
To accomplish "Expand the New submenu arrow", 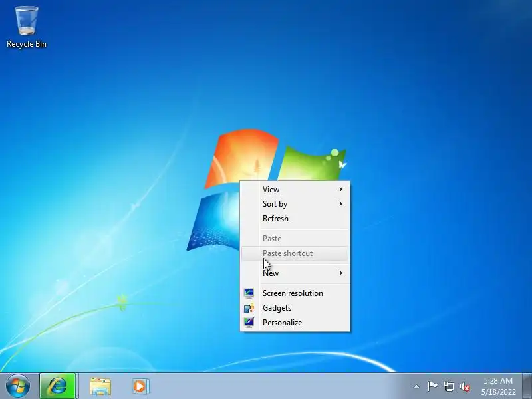I will point(341,273).
